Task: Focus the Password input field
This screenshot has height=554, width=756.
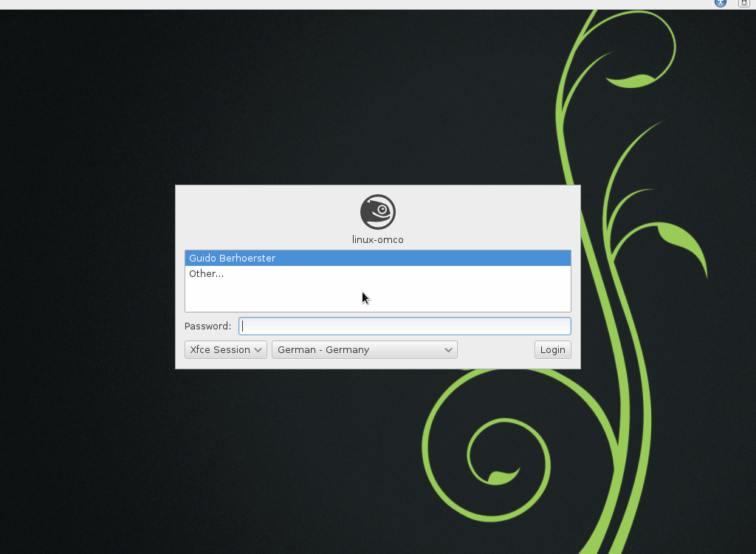Action: tap(405, 326)
